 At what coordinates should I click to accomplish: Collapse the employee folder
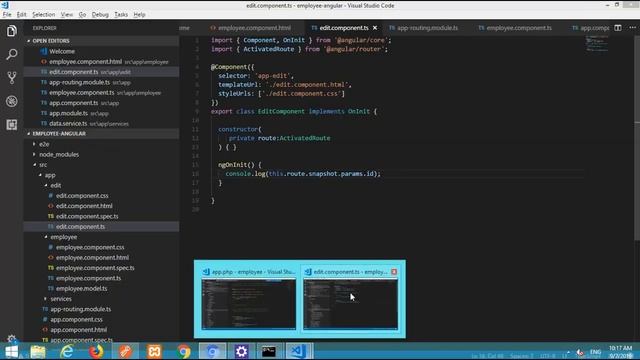click(64, 237)
